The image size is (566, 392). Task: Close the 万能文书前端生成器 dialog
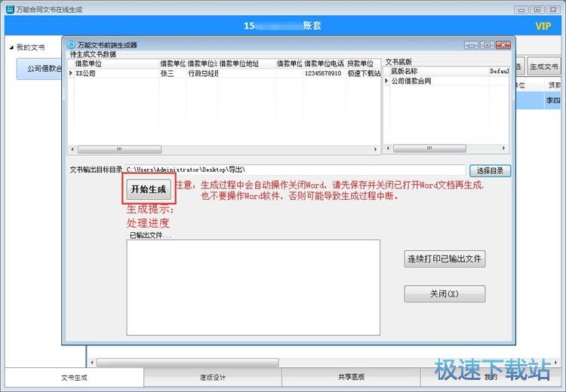click(503, 45)
